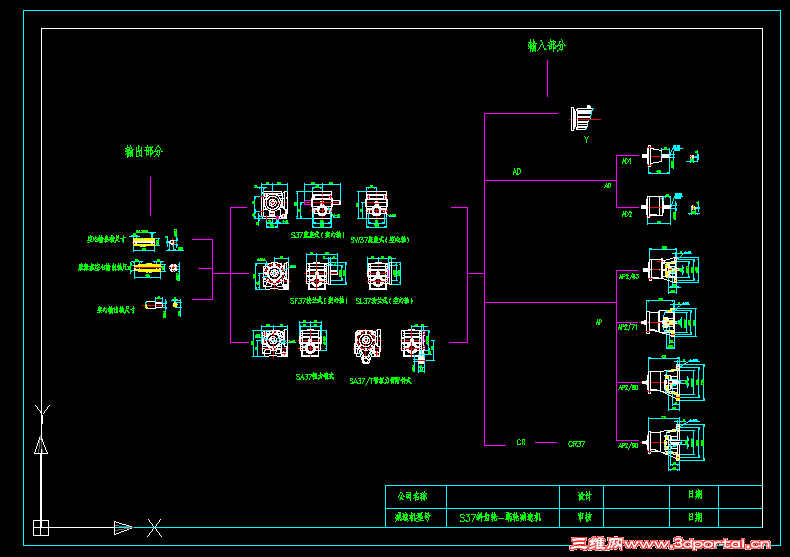Select the 输入部分 heading text
This screenshot has width=790, height=557.
click(547, 46)
